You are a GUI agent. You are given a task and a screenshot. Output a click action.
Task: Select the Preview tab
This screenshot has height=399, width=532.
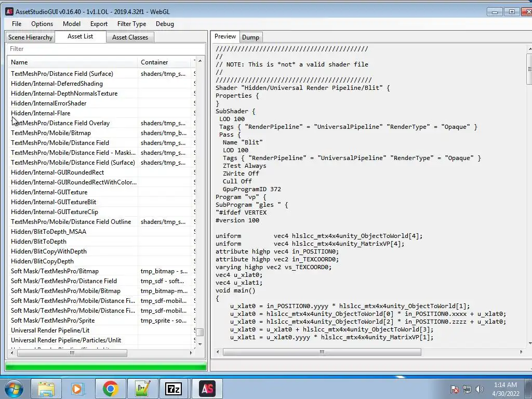[x=225, y=36]
